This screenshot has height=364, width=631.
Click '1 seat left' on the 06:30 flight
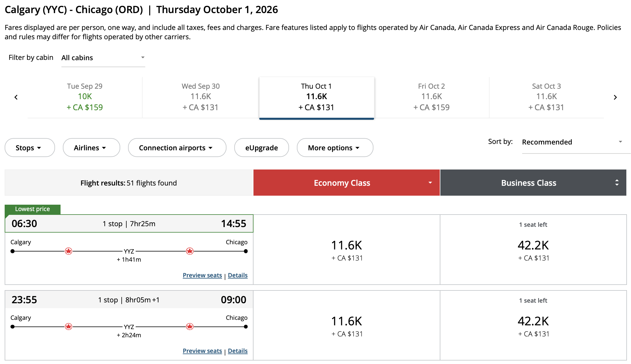(x=533, y=224)
